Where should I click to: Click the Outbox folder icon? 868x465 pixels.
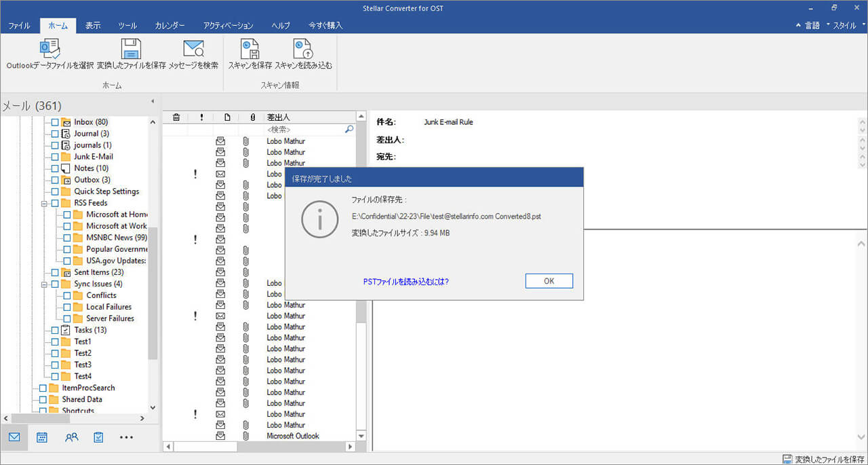66,180
